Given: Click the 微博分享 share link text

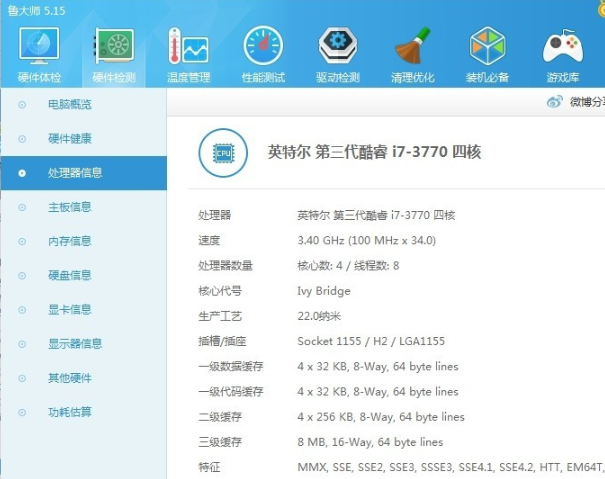Looking at the screenshot, I should tap(587, 102).
